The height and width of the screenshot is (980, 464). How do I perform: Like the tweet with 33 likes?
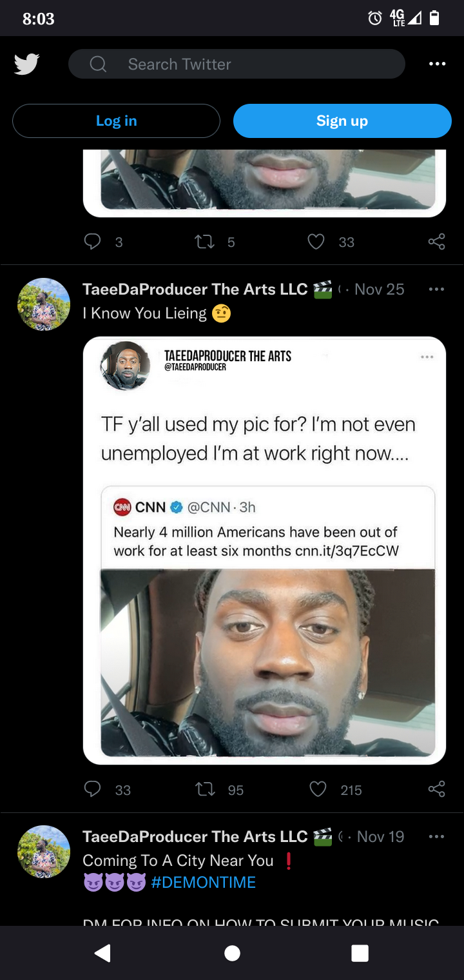pyautogui.click(x=316, y=242)
